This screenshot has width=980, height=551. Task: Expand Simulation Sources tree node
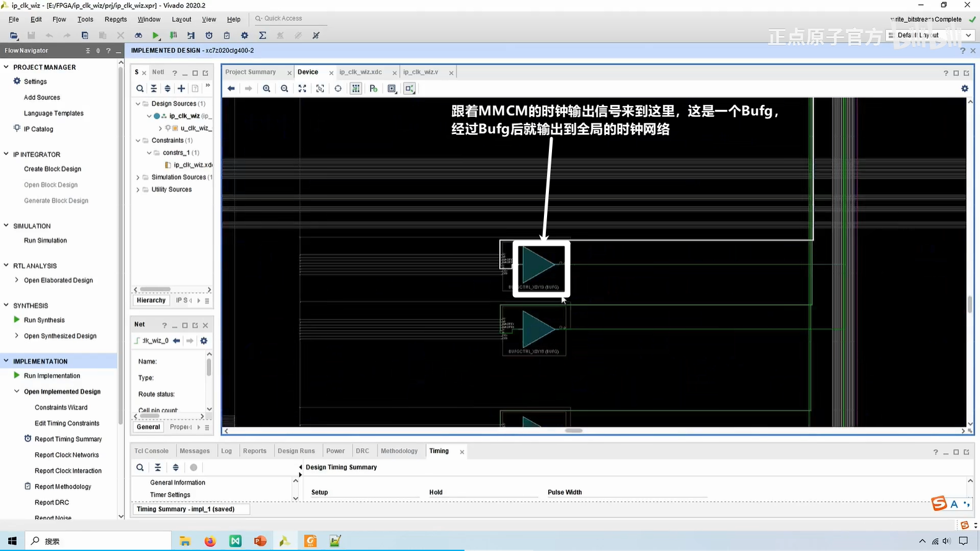[138, 177]
